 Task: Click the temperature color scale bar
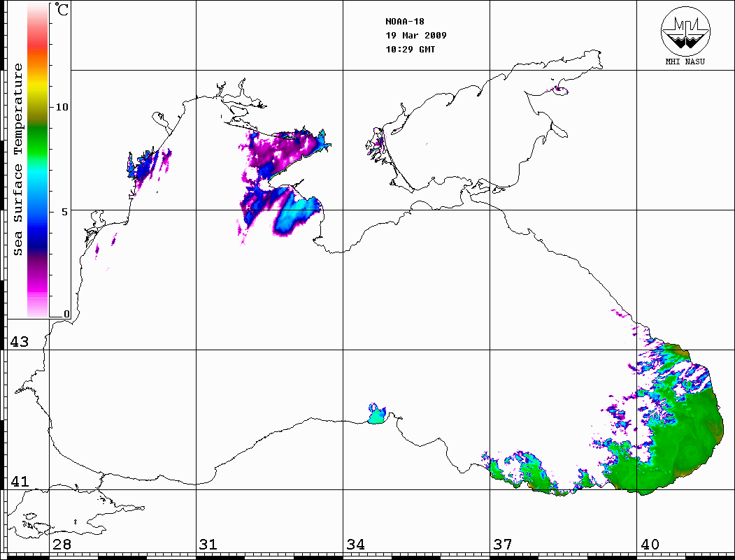pyautogui.click(x=38, y=161)
